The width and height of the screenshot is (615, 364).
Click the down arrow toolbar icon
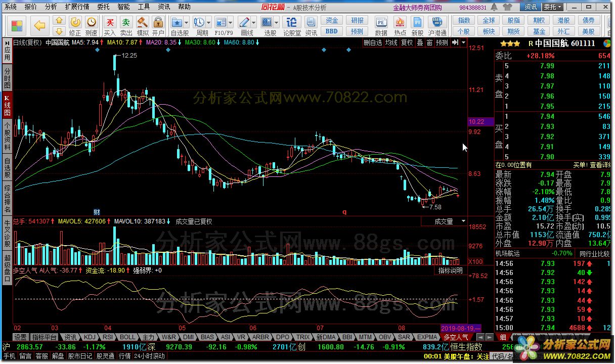coord(59,31)
